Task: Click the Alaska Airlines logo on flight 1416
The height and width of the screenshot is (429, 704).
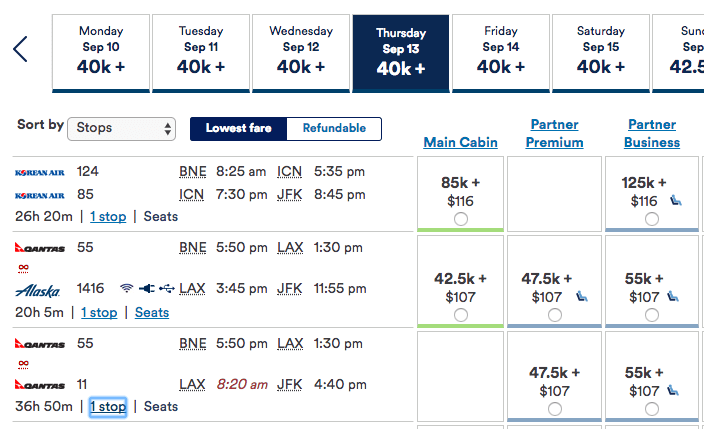Action: click(38, 290)
